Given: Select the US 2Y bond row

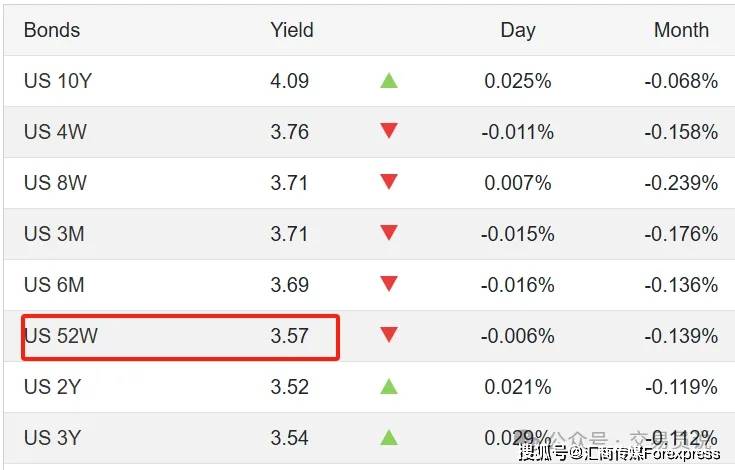Looking at the screenshot, I should click(x=54, y=387).
